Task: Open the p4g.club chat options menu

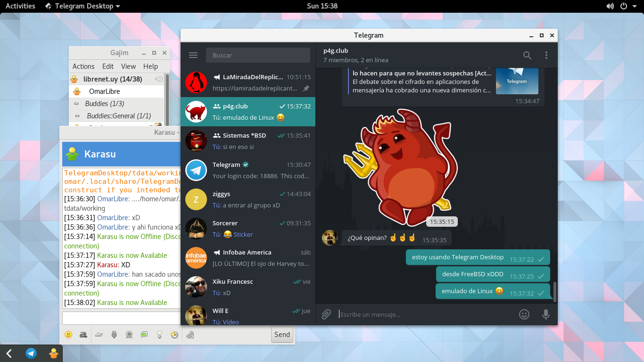Action: [546, 55]
